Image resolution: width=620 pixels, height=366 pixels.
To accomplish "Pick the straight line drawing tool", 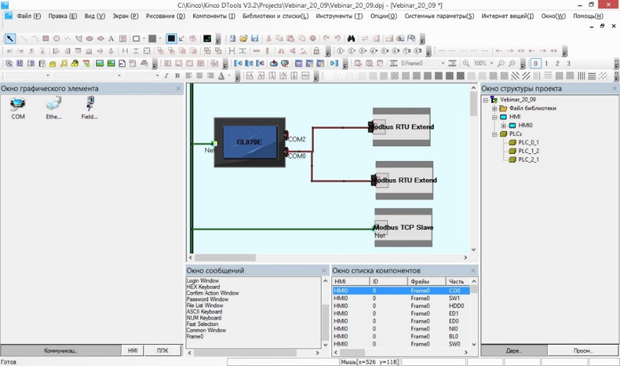I will pyautogui.click(x=23, y=38).
